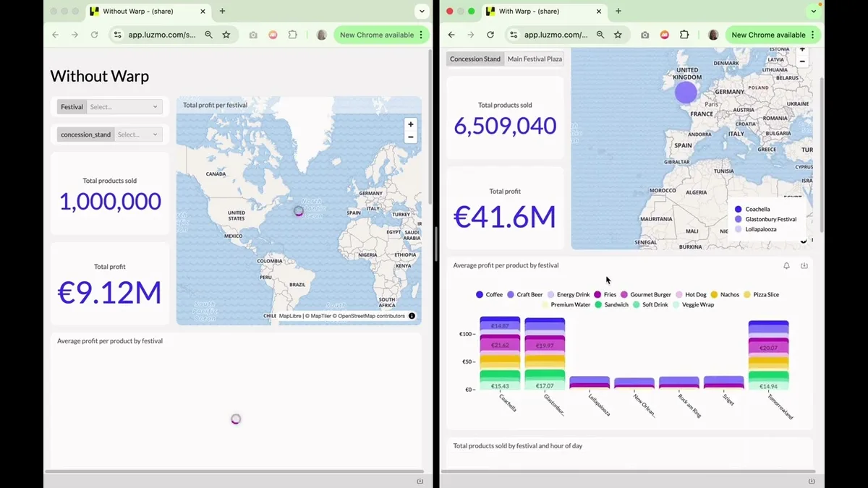Viewport: 868px width, 488px height.
Task: Toggle the Coffee legend item
Action: pyautogui.click(x=490, y=295)
